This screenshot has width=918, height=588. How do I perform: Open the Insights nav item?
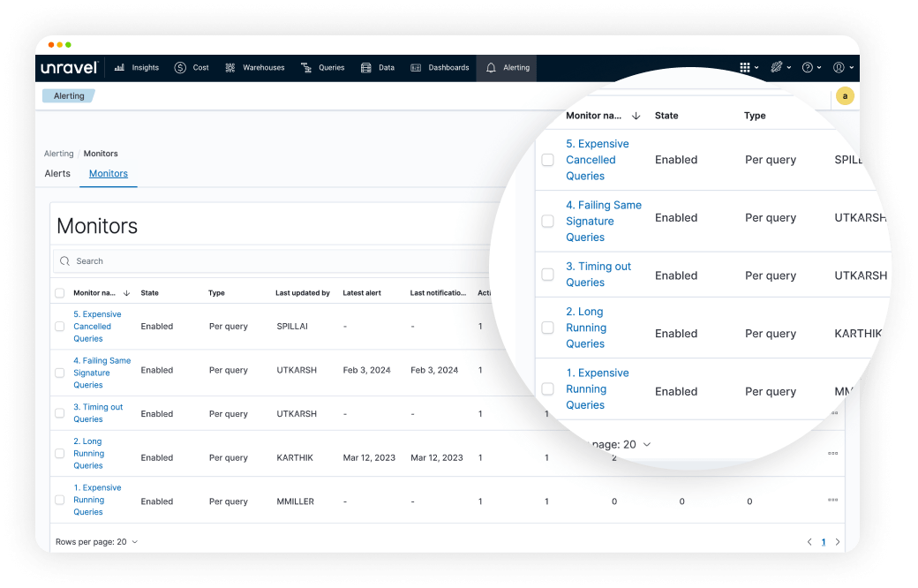[x=137, y=68]
